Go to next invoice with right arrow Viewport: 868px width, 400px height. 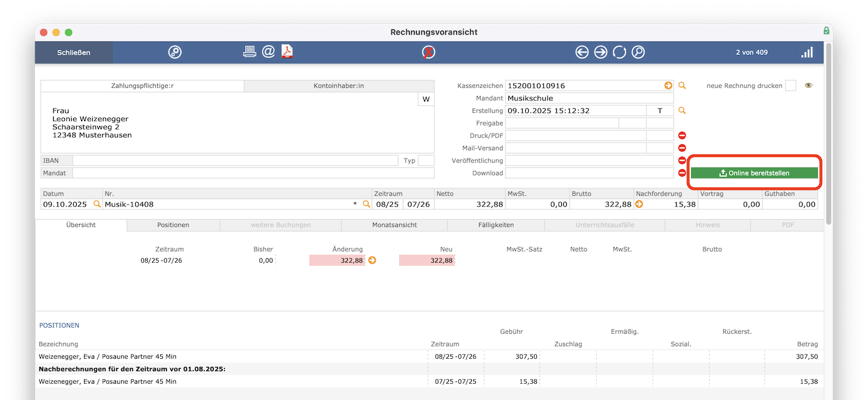[600, 52]
